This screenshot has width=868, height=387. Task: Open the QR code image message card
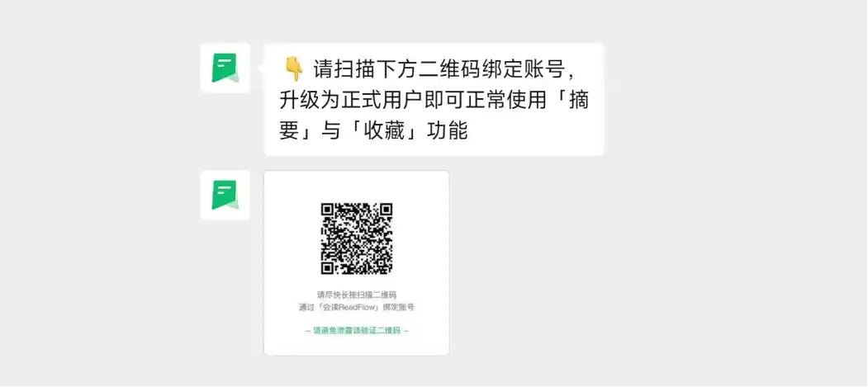tap(357, 263)
